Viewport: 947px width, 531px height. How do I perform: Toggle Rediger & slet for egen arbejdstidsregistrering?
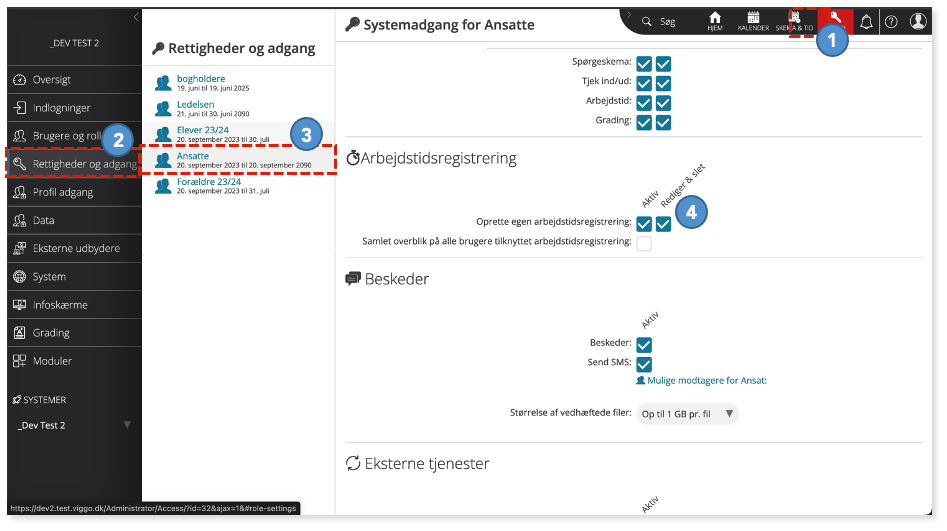point(663,224)
